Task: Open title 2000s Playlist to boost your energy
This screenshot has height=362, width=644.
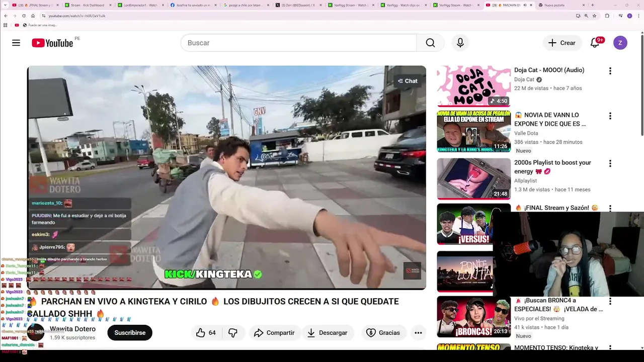Action: pyautogui.click(x=552, y=167)
